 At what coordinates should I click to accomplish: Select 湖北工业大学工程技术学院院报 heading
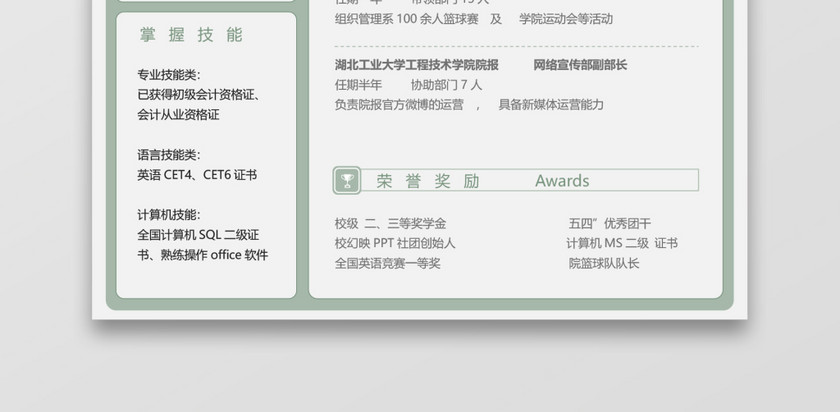coord(417,65)
